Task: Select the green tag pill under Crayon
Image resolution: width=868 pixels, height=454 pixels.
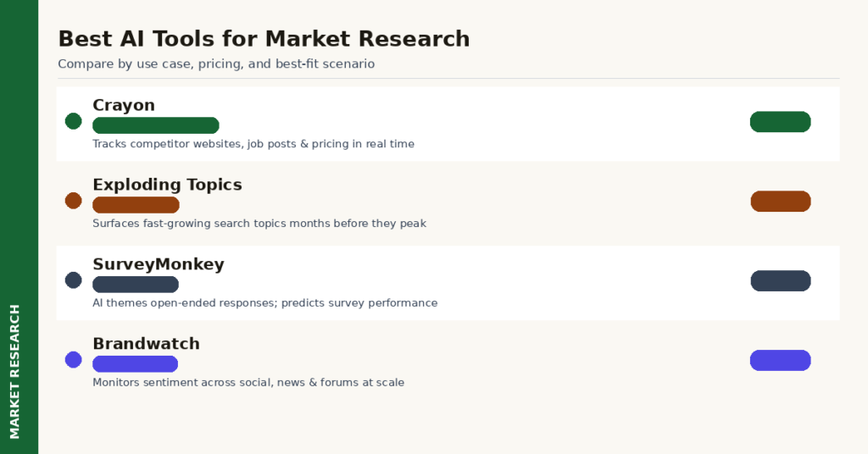Action: click(156, 125)
